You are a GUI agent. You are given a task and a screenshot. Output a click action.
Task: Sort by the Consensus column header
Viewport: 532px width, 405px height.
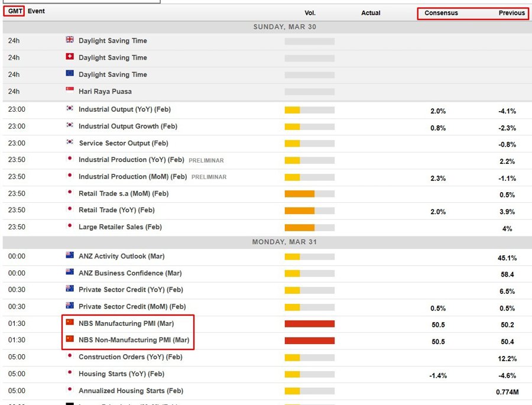click(x=441, y=13)
